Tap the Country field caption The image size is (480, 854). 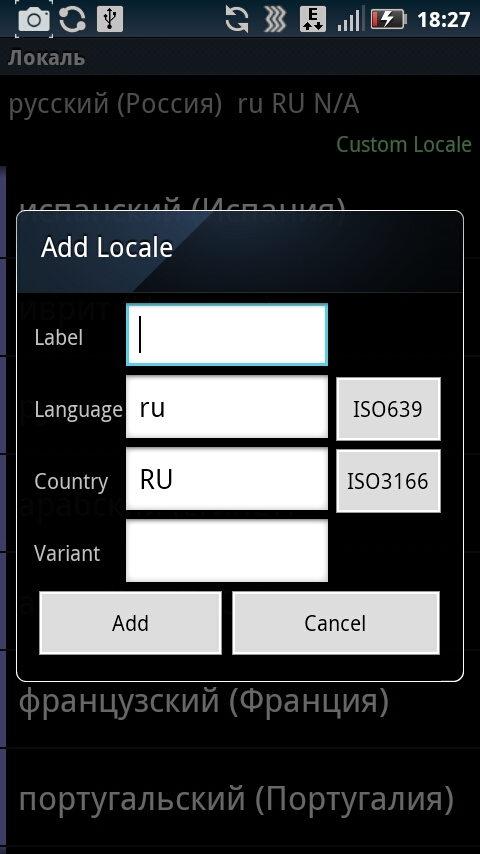71,481
